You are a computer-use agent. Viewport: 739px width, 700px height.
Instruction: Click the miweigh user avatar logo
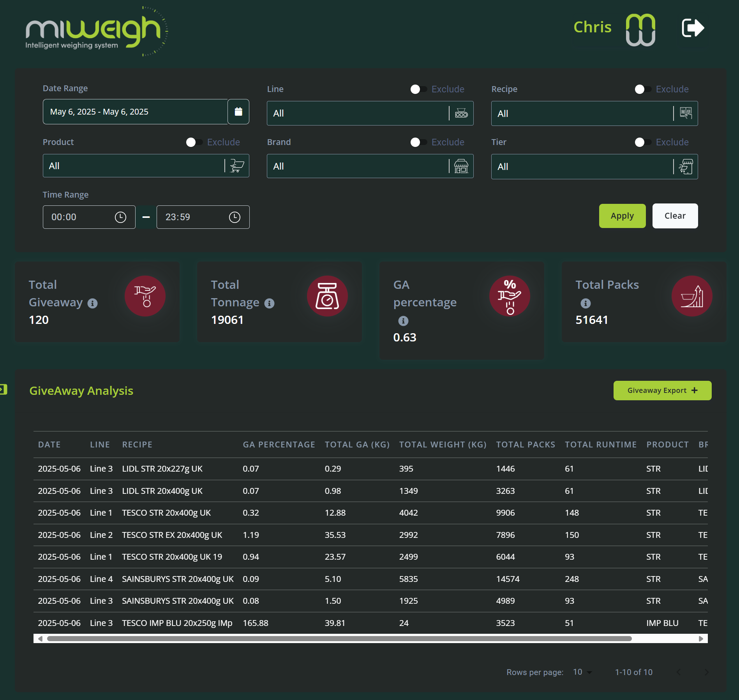point(640,30)
